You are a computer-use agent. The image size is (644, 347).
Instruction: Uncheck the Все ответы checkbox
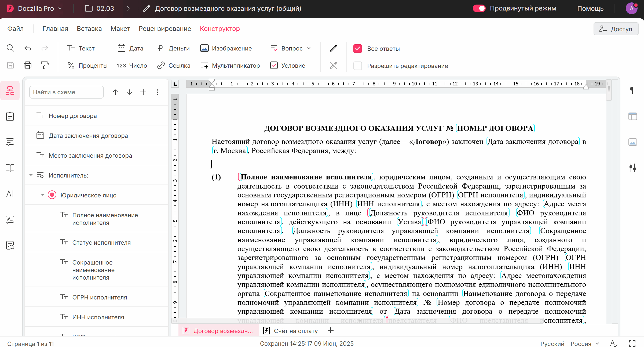[358, 49]
